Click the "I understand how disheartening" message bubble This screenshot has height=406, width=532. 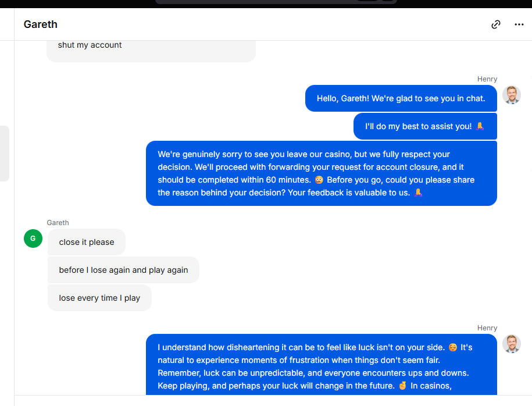(x=321, y=365)
